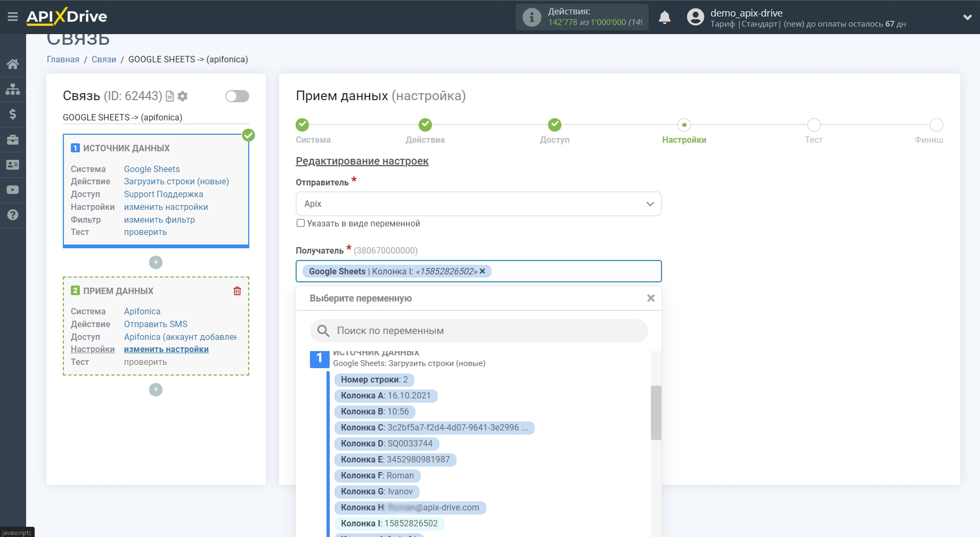Go to home sidebar icon
Screen dimensions: 980x537
13,64
